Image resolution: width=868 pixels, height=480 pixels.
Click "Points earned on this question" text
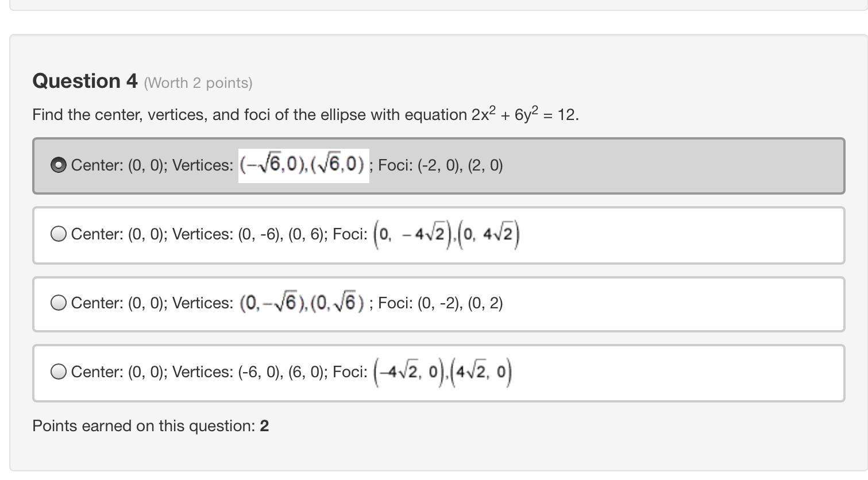[x=143, y=426]
